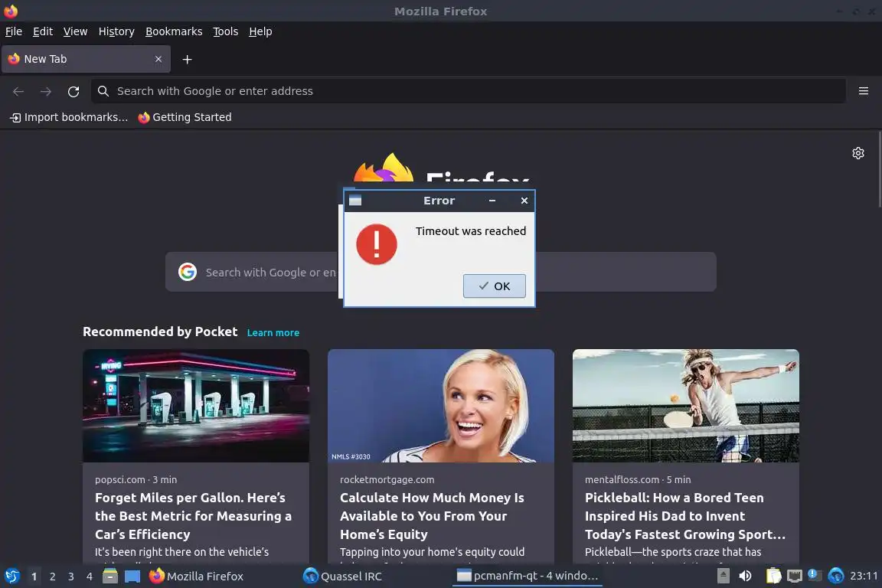882x588 pixels.
Task: Switch to virtual desktop 4
Action: tap(89, 577)
